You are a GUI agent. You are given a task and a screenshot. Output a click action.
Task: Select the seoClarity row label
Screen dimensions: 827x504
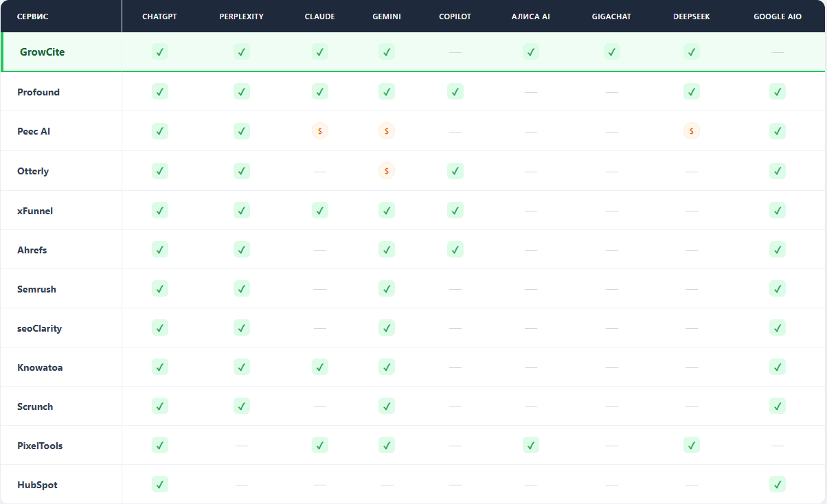39,328
